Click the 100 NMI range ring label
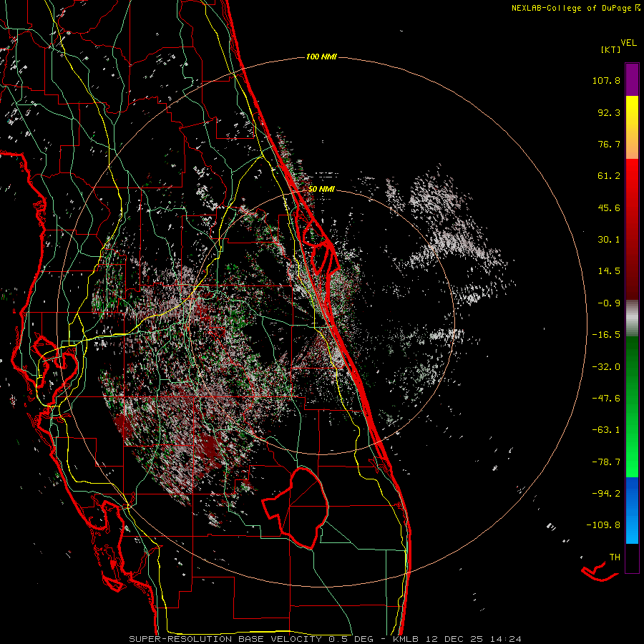The height and width of the screenshot is (644, 644). pyautogui.click(x=321, y=57)
